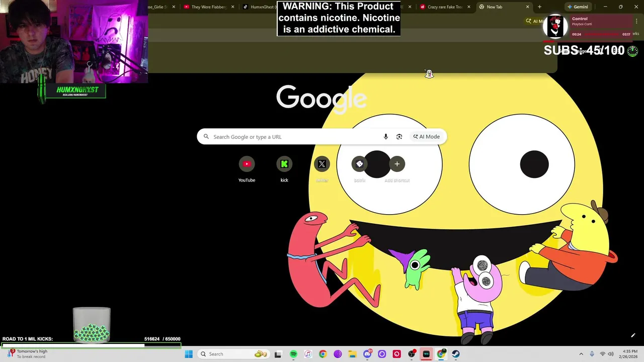
Task: Open the Tomorrow's high weather widget
Action: [28, 354]
